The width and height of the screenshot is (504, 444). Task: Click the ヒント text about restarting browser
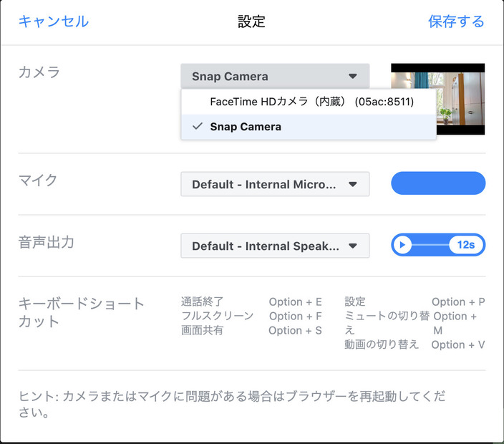(232, 404)
